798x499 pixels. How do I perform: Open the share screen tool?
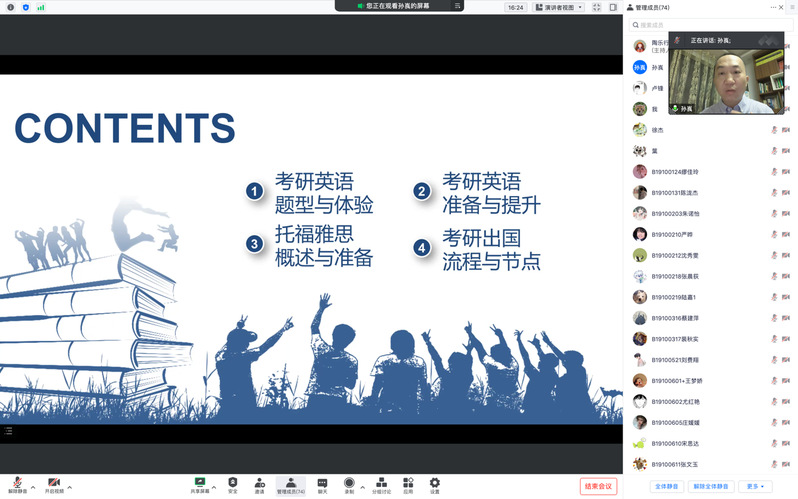(200, 482)
